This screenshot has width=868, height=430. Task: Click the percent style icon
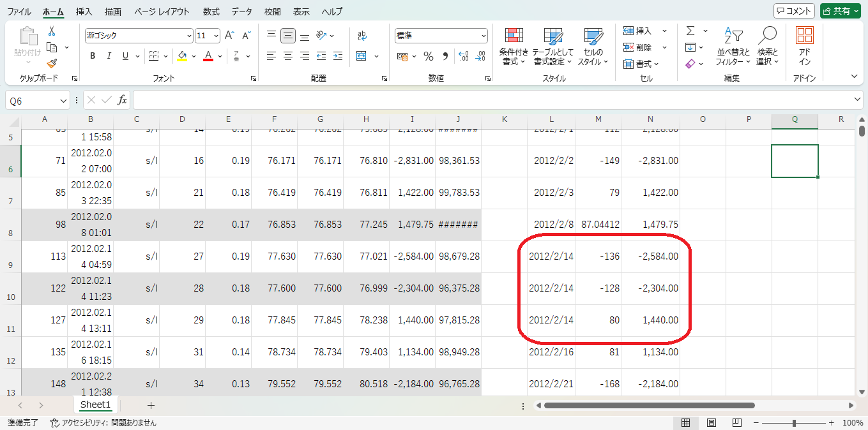(429, 56)
